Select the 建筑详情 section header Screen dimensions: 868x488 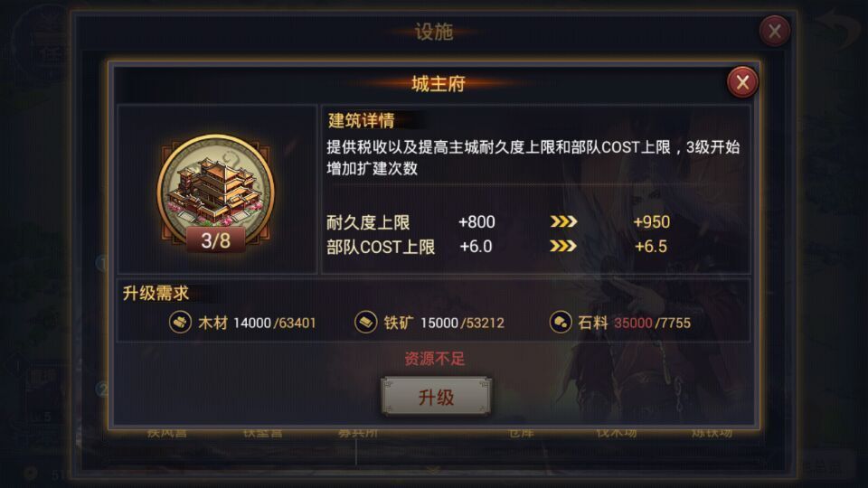[x=362, y=120]
